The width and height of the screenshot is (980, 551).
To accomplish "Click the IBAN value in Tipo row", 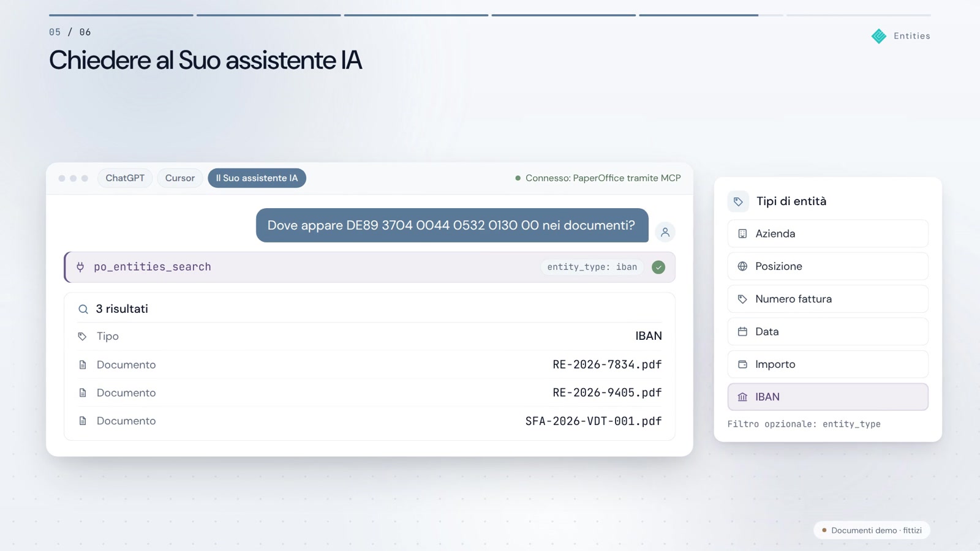I will [649, 336].
